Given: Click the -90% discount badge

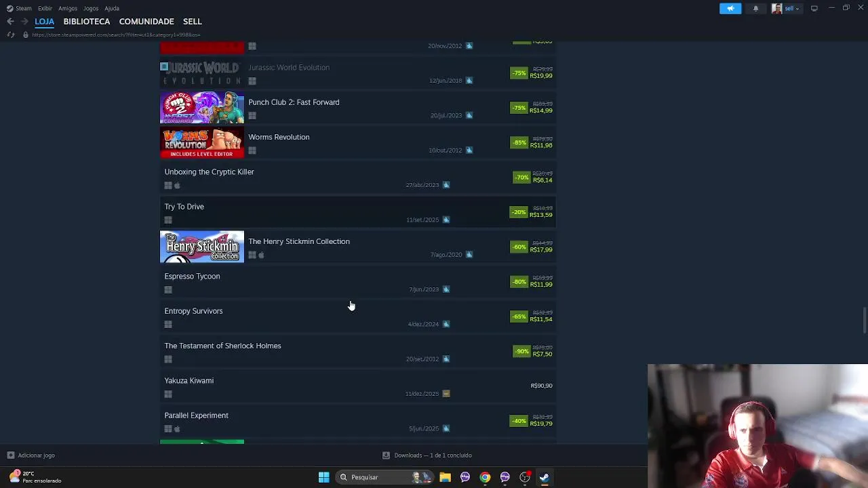Looking at the screenshot, I should (x=521, y=351).
